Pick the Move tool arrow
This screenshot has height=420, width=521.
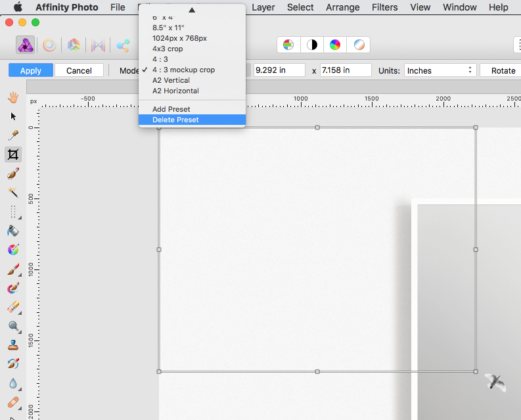click(x=12, y=116)
